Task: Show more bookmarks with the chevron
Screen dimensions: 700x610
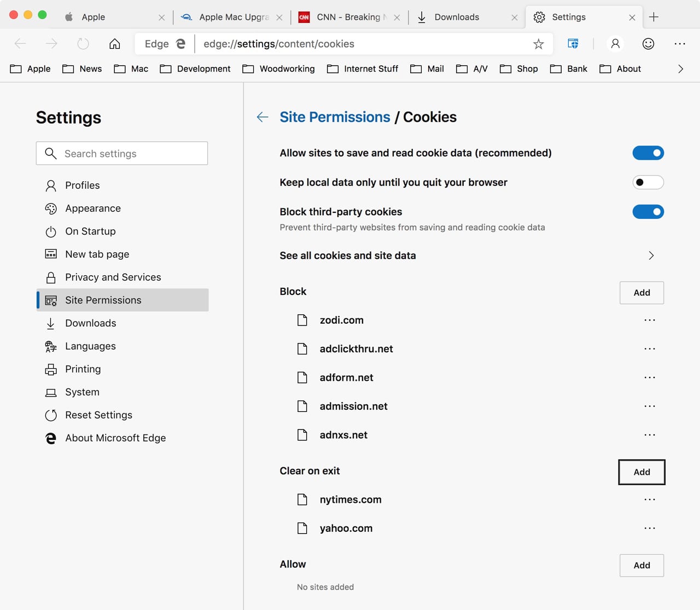Action: [680, 69]
